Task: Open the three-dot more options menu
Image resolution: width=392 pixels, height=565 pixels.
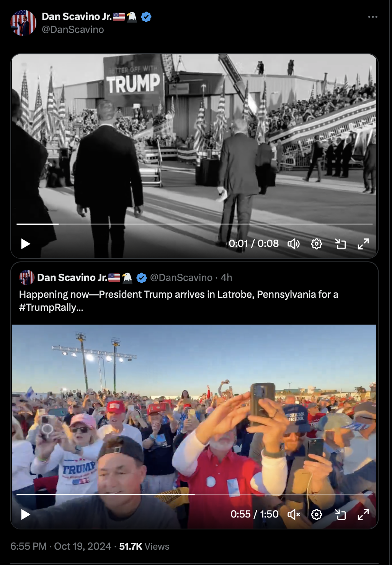Action: 373,17
